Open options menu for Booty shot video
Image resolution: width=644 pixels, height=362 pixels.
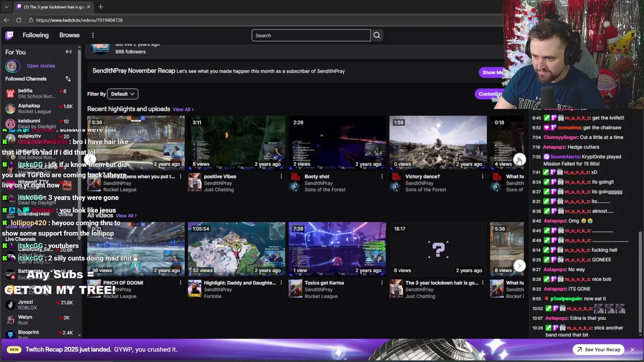382,176
